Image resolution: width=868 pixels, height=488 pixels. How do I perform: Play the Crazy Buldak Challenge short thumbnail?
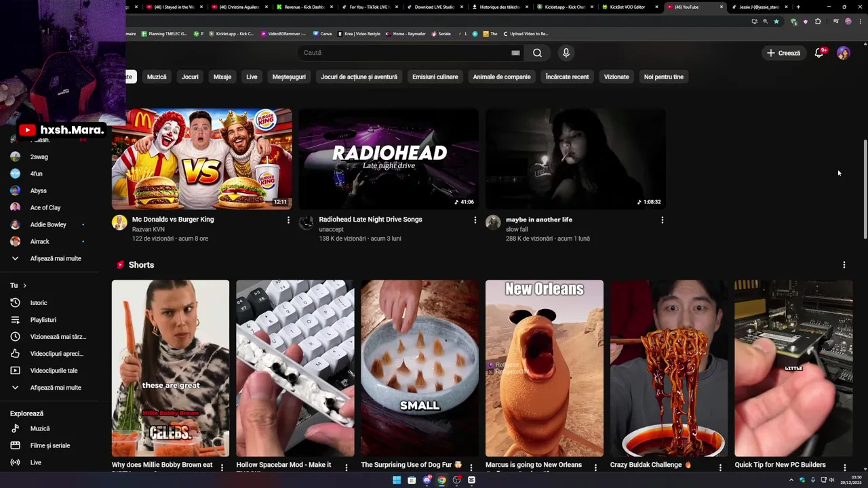pyautogui.click(x=669, y=368)
